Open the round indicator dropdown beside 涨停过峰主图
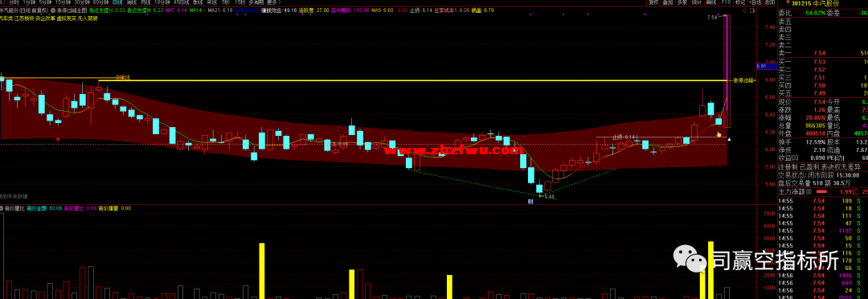This screenshot has height=299, width=868. [x=52, y=10]
